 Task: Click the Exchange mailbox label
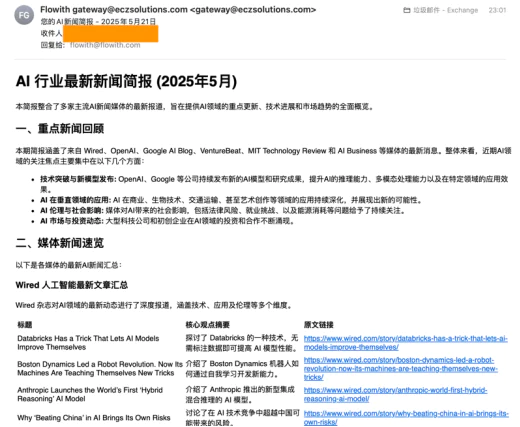462,10
